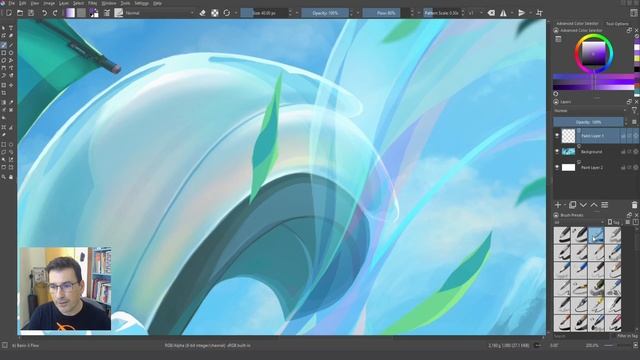
Task: Toggle lock on Paint Layer 4
Action: coord(623,136)
